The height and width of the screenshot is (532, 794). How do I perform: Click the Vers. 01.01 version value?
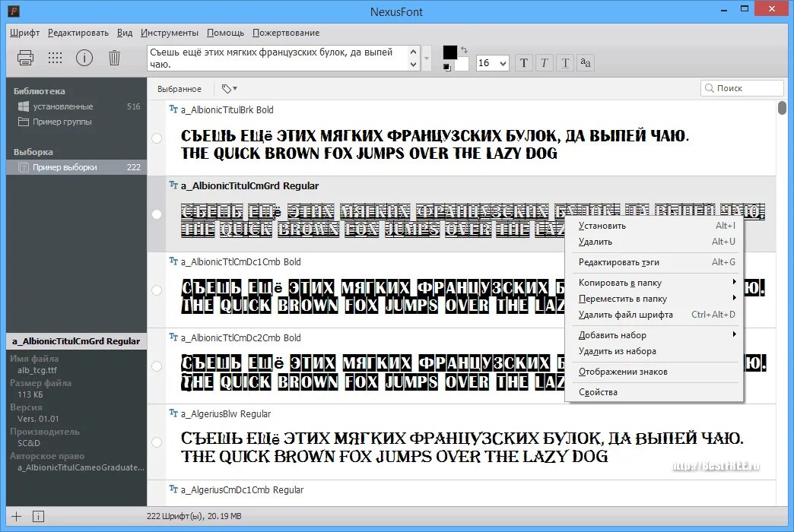(x=38, y=419)
